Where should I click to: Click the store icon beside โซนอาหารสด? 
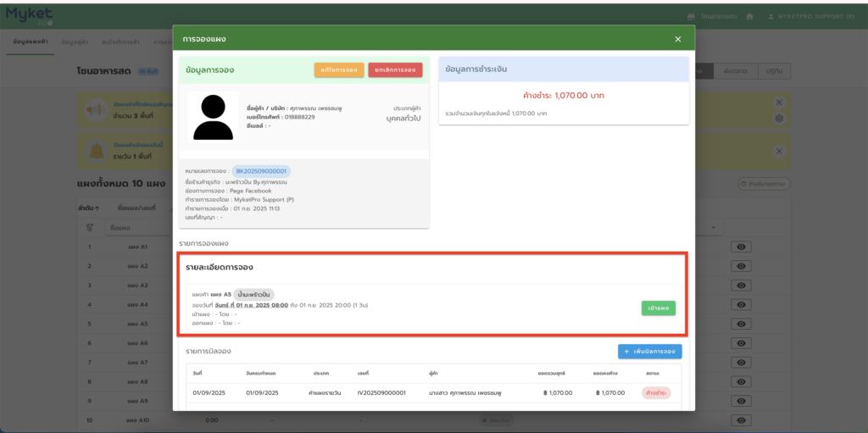tap(691, 17)
